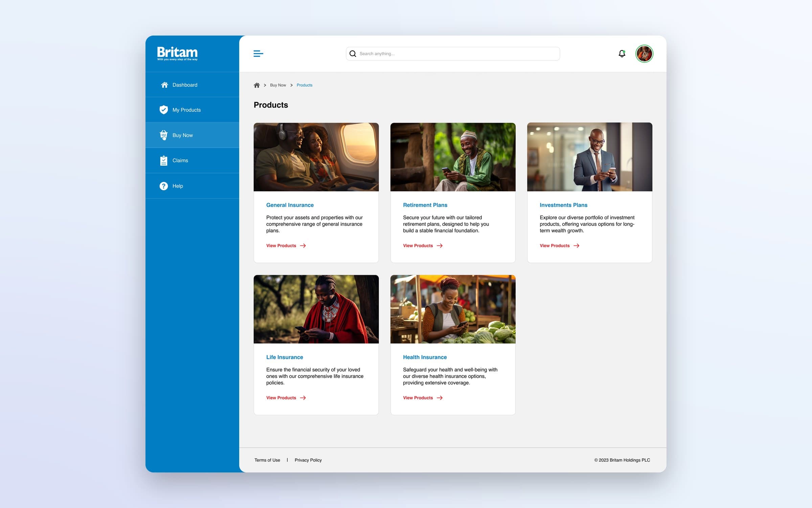The image size is (812, 508).
Task: Click the breadcrumb home icon
Action: [x=257, y=85]
